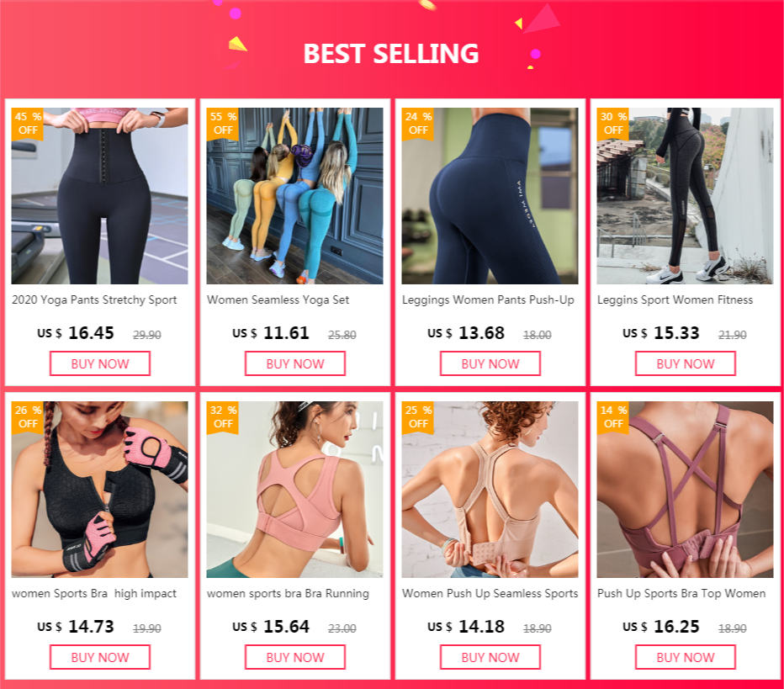Click the 24% OFF badge on navy leggings
This screenshot has height=689, width=784.
tap(418, 124)
